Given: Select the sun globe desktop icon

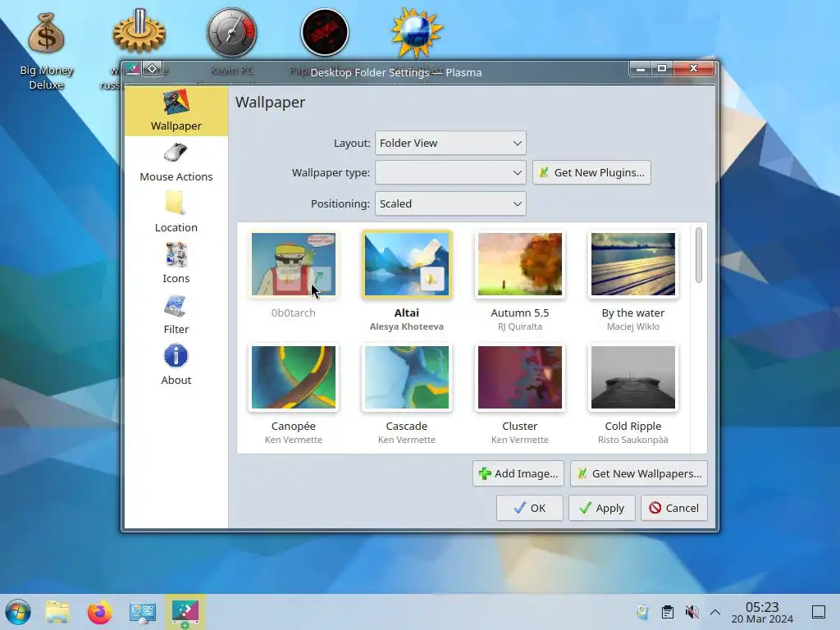Looking at the screenshot, I should coord(417,32).
